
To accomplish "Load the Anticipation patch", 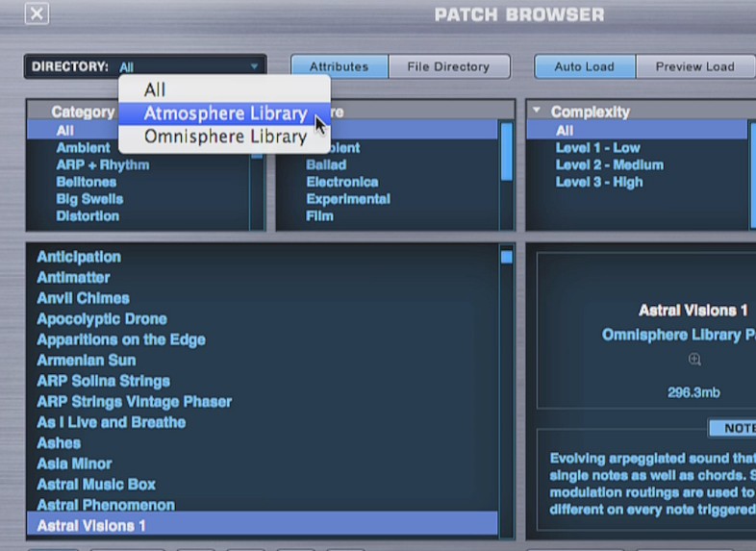I will (79, 257).
